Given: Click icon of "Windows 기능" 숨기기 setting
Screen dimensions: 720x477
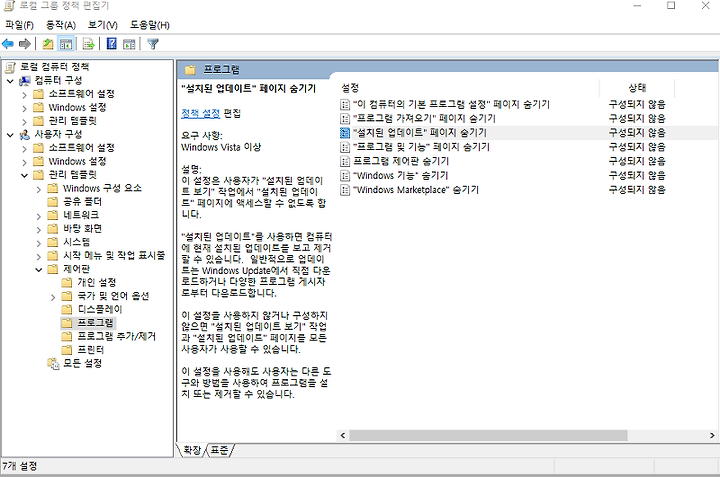Looking at the screenshot, I should (345, 176).
